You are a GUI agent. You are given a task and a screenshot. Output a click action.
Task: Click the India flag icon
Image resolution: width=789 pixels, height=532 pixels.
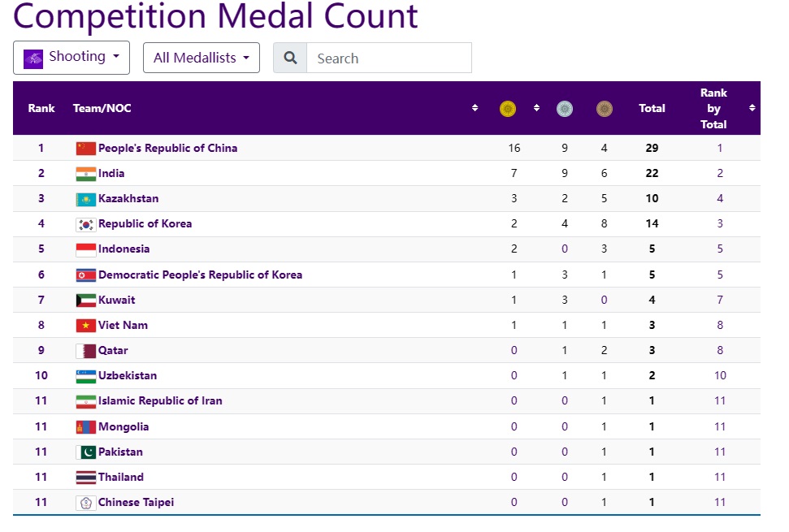85,174
